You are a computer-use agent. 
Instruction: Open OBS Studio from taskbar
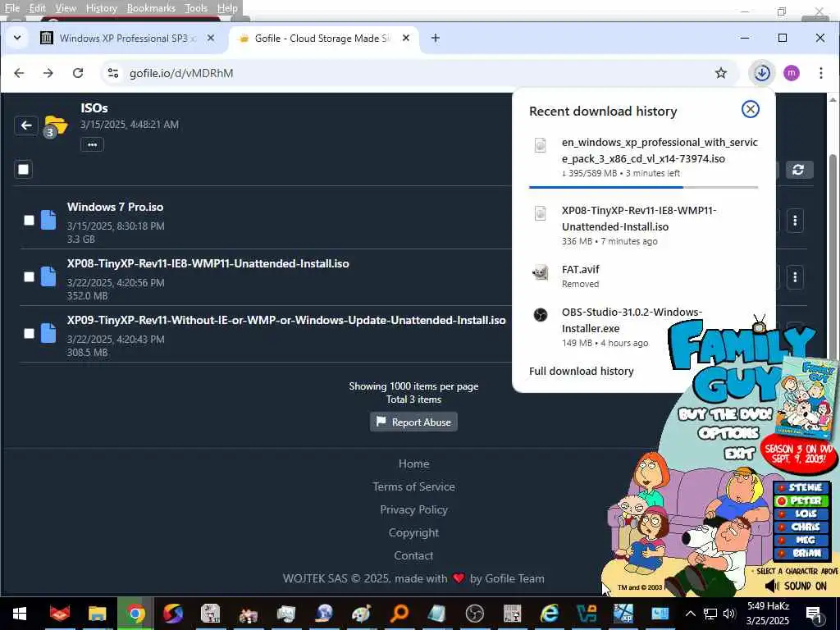(x=475, y=614)
